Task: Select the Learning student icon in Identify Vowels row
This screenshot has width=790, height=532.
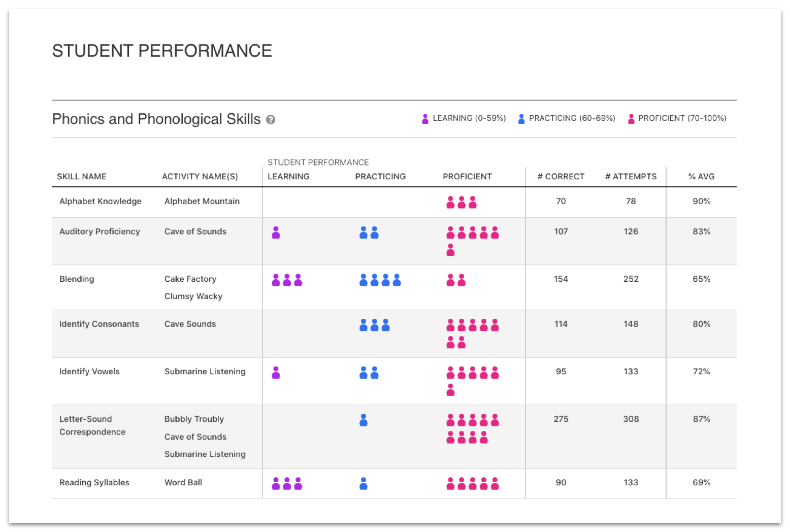Action: [276, 373]
